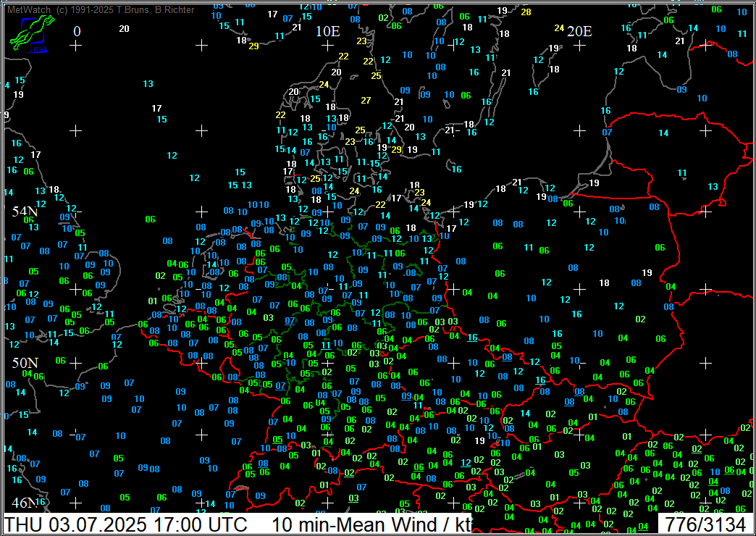Click the 46N latitude label
The image size is (756, 536).
25,503
